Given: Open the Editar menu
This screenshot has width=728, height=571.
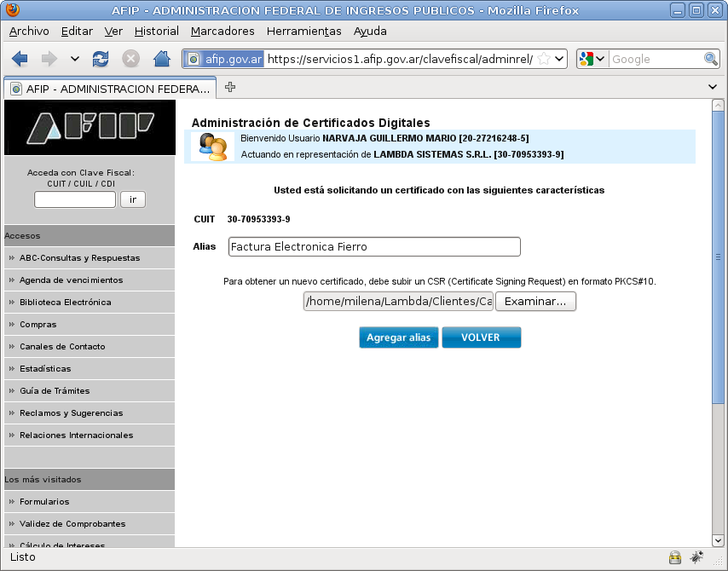Looking at the screenshot, I should pos(77,31).
